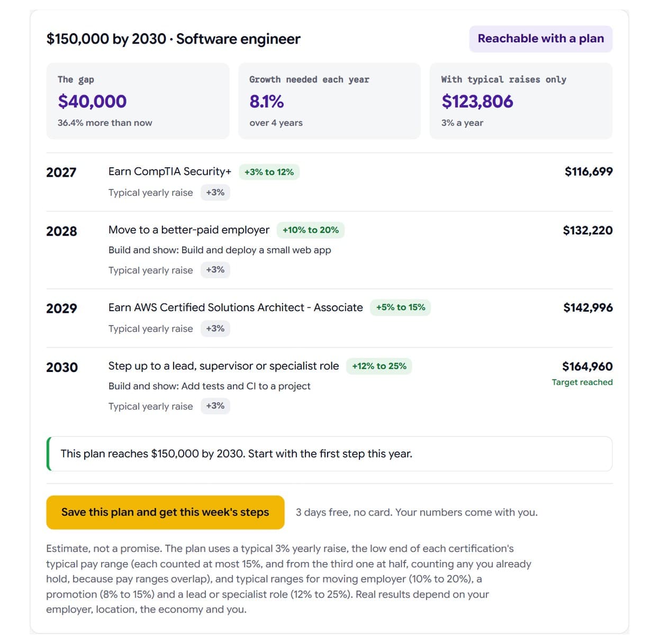Click Typical yearly raise label in 2028 row
The width and height of the screenshot is (659, 644).
(151, 270)
